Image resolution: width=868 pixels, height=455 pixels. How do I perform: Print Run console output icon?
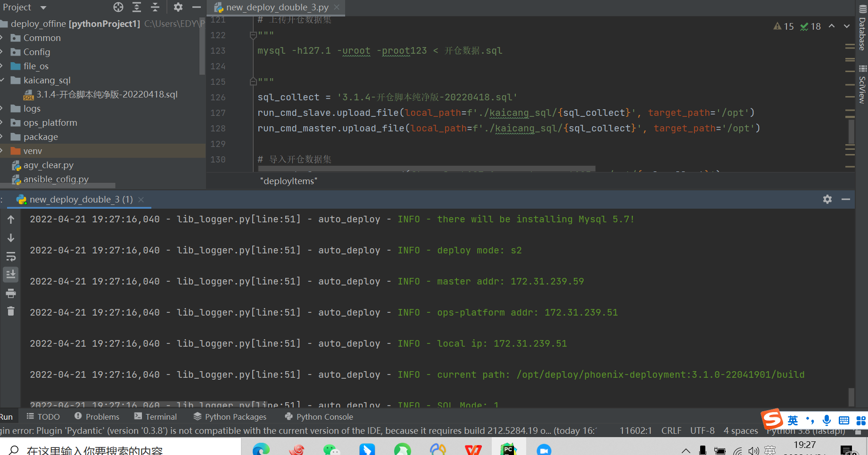click(11, 293)
